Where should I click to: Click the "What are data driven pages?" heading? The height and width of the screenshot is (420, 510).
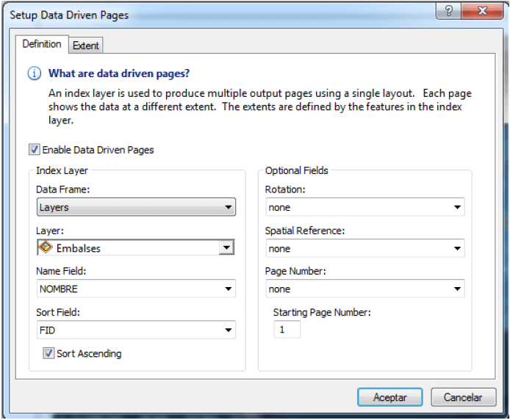tap(118, 73)
